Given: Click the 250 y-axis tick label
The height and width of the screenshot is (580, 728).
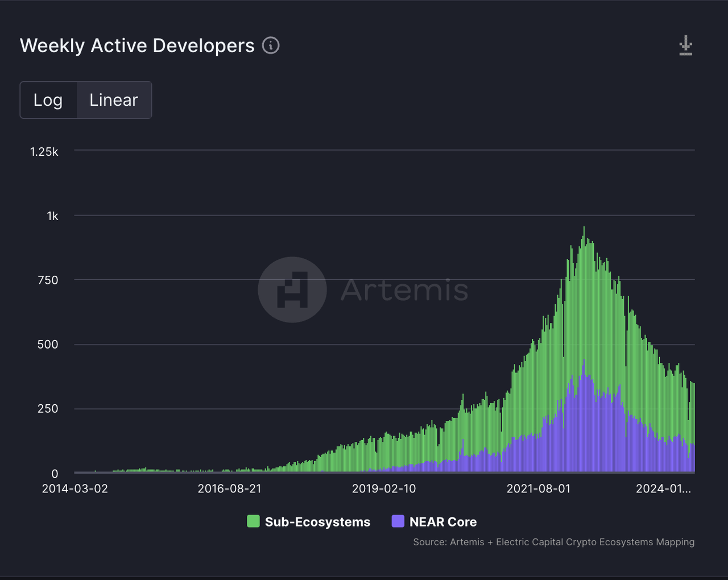Looking at the screenshot, I should [48, 409].
